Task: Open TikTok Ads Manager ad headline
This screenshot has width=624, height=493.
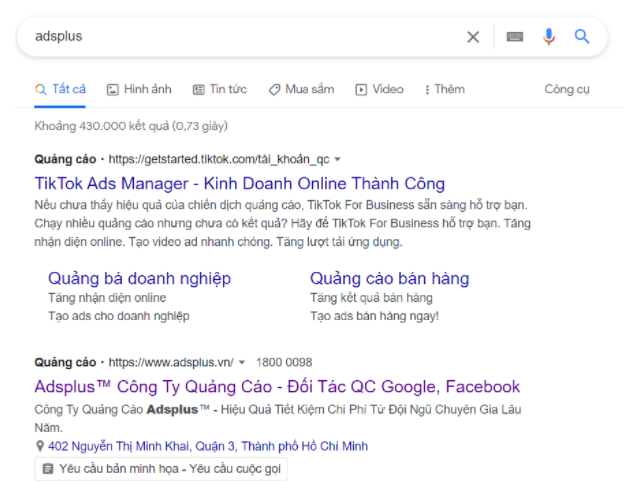Action: click(x=240, y=183)
